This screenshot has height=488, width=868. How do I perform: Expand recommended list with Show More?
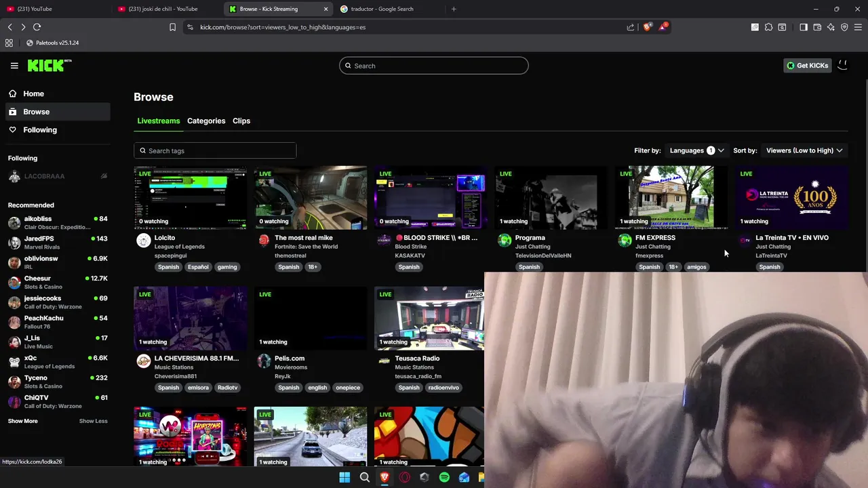[22, 421]
